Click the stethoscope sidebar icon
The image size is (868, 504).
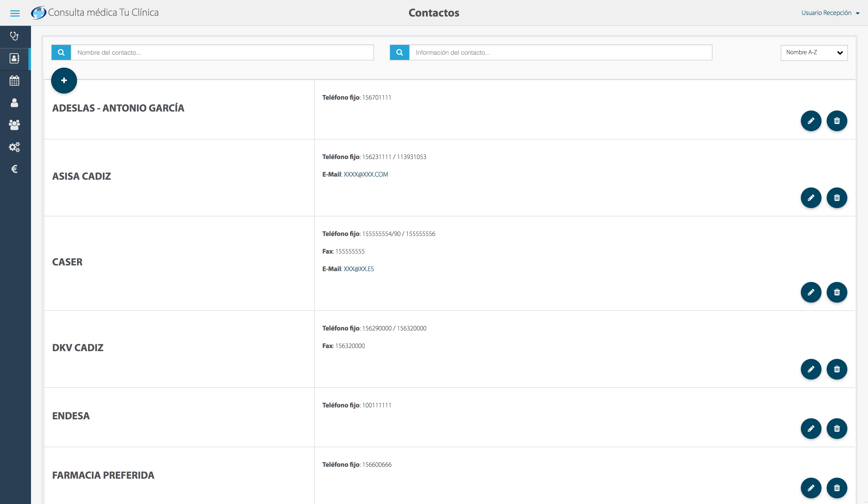(14, 36)
